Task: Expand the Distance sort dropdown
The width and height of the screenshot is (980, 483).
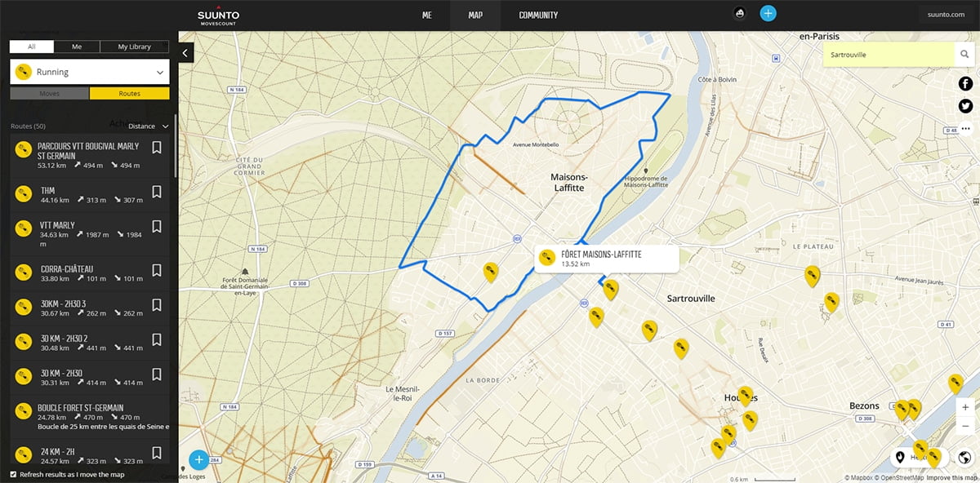Action: click(x=149, y=126)
